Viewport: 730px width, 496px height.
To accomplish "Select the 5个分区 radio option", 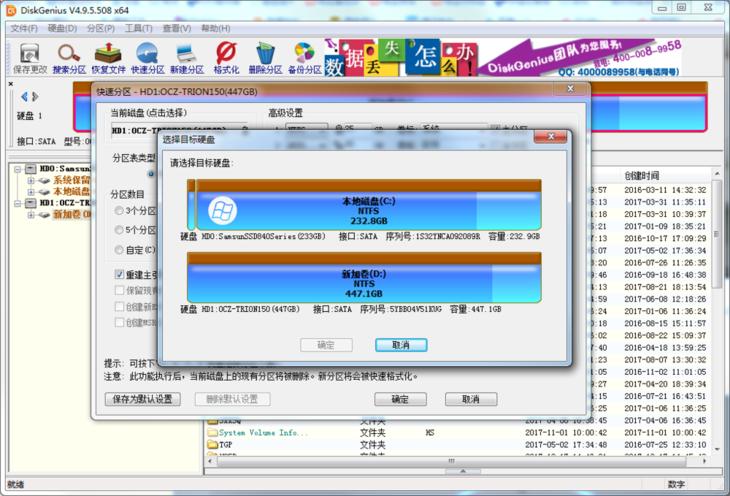I will click(119, 230).
